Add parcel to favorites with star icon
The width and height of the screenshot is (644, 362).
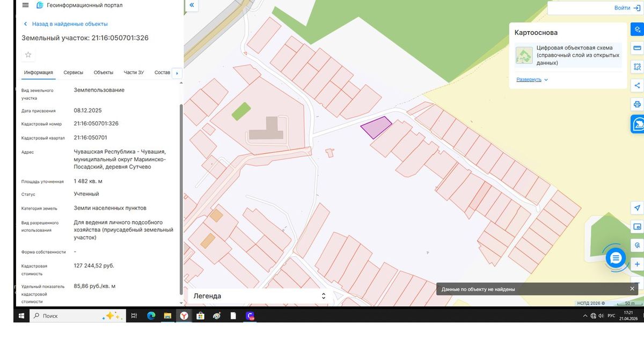[x=28, y=55]
